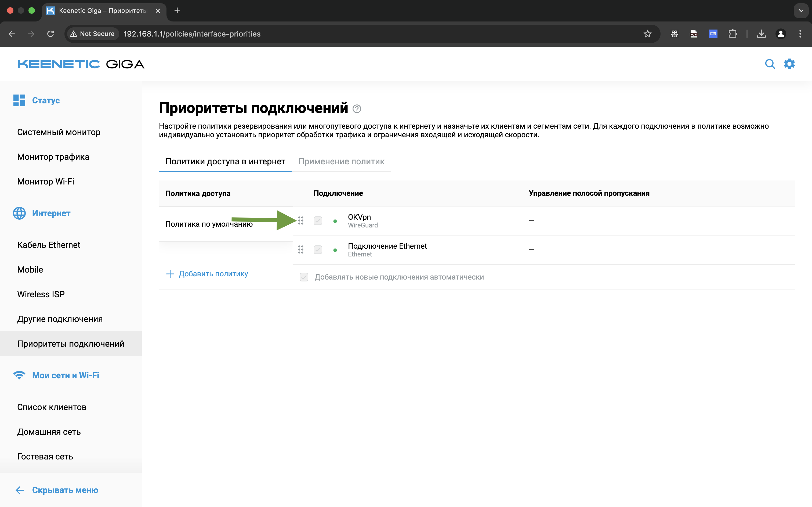
Task: Select Монитор трафика in the sidebar menu
Action: pyautogui.click(x=53, y=157)
